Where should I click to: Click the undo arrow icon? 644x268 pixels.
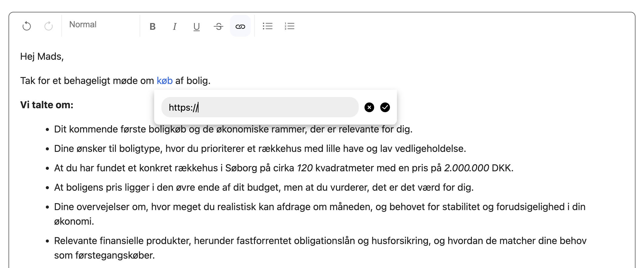tap(27, 26)
